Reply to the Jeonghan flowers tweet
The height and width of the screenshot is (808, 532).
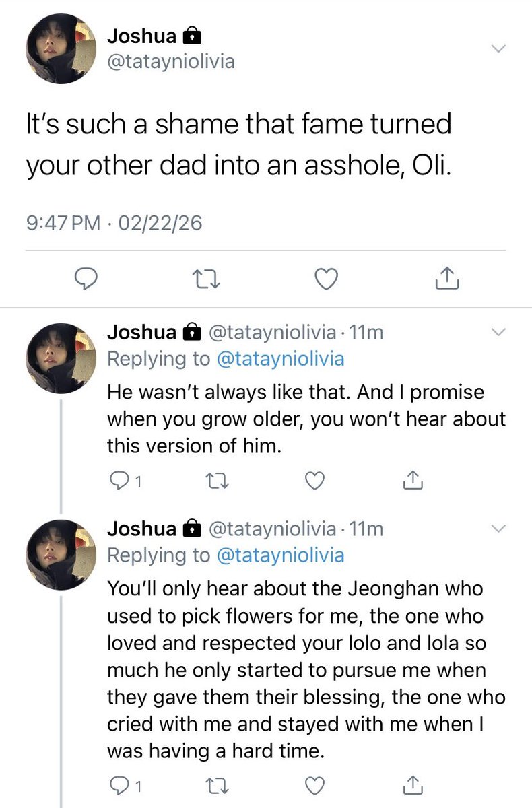[119, 784]
